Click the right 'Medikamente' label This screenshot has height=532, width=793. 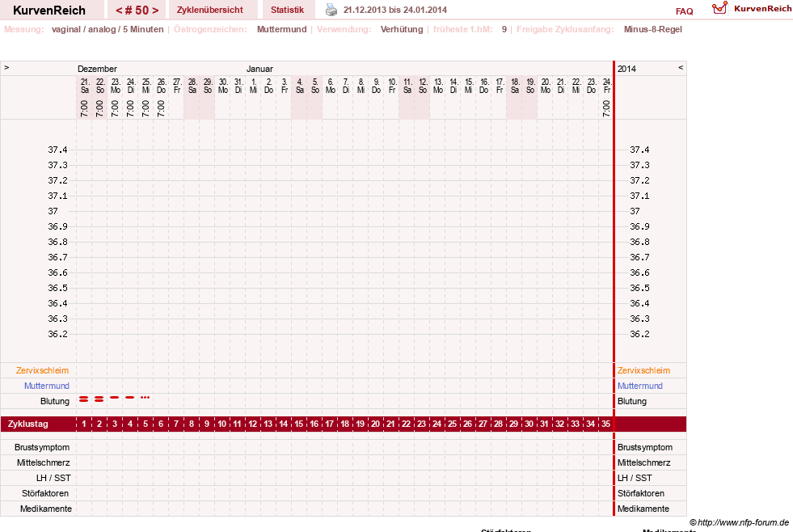643,509
